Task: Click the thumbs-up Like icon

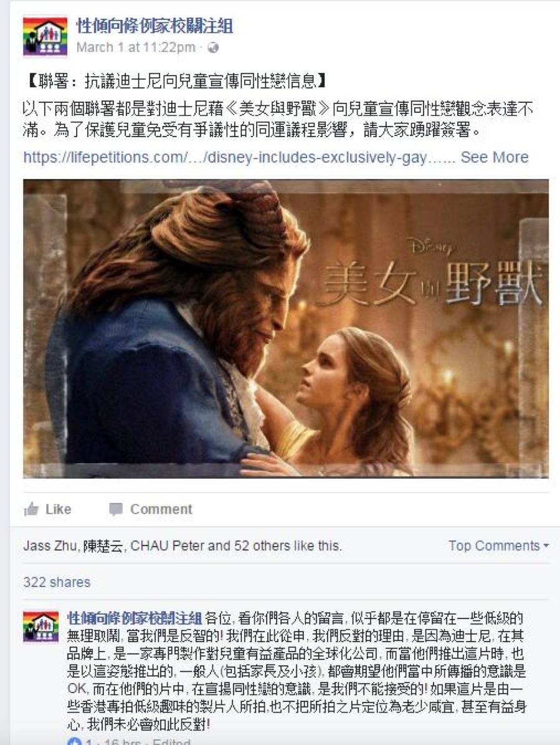Action: [31, 509]
